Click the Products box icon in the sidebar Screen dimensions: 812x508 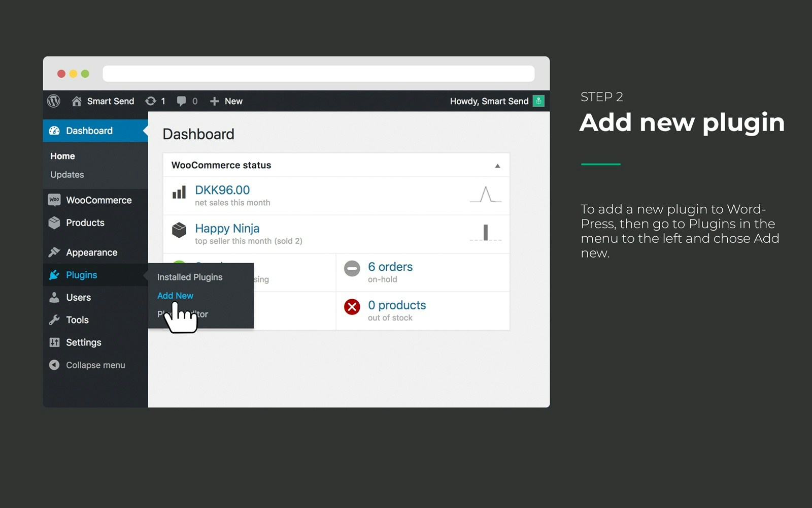54,223
